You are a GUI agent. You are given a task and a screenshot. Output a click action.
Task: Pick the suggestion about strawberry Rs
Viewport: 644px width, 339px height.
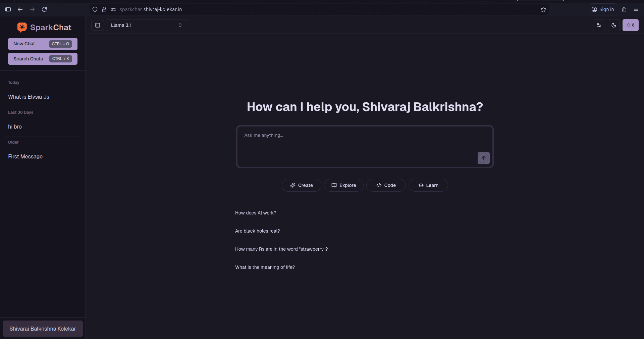click(281, 249)
